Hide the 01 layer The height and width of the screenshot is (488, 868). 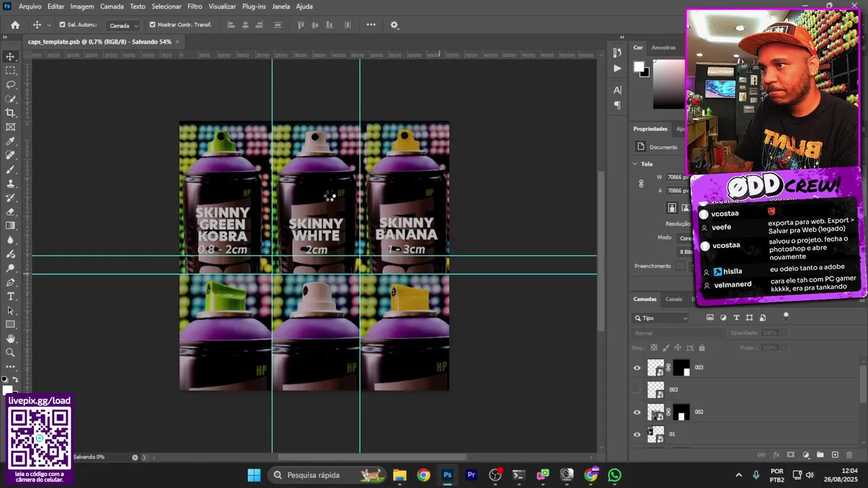[x=637, y=434]
